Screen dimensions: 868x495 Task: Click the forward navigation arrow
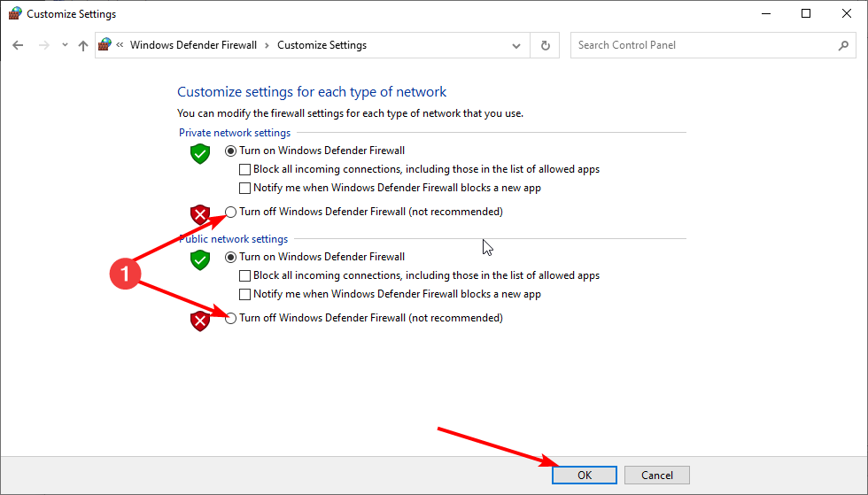pyautogui.click(x=43, y=45)
